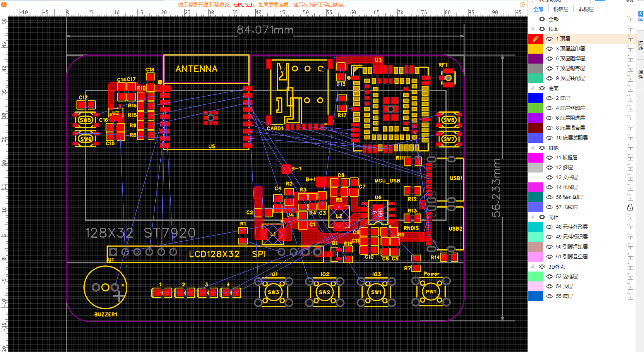Screen dimensions: 644x352
Task: Collapse the 顶面 layer group
Action: tap(532, 29)
